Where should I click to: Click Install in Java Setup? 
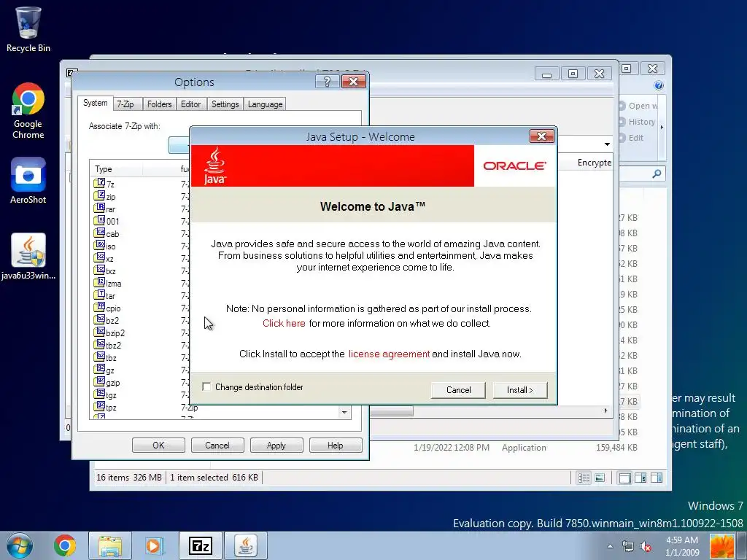[x=519, y=390]
